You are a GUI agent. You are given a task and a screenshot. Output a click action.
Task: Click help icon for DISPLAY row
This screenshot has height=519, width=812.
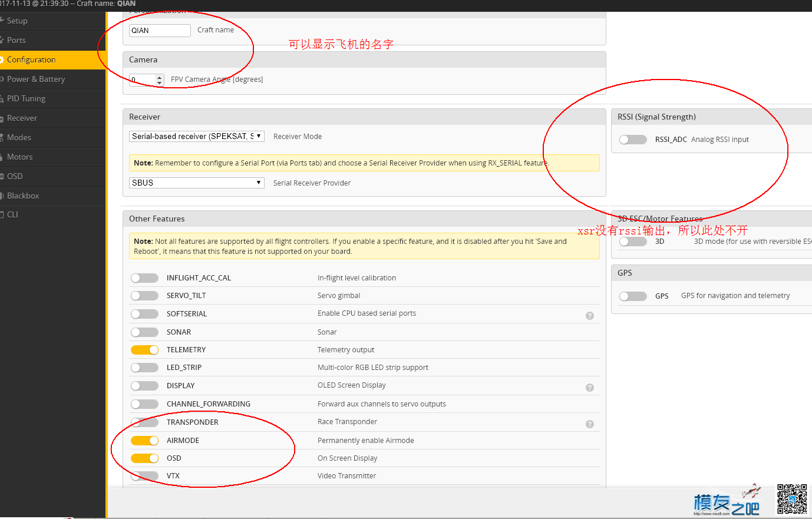click(590, 388)
